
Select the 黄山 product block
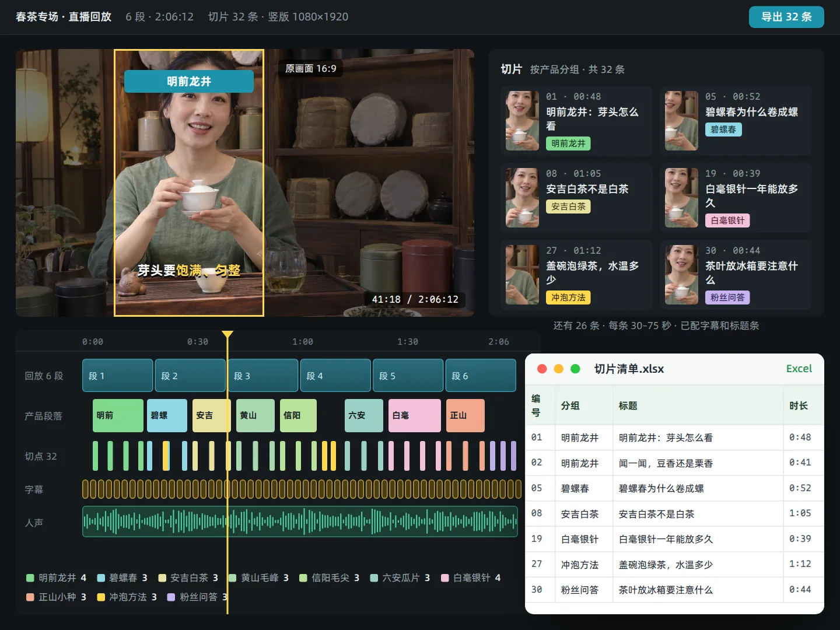point(256,415)
